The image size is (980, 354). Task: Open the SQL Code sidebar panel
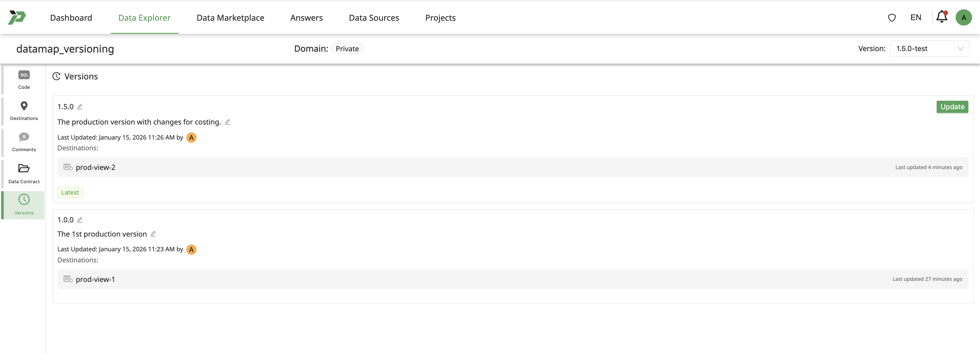tap(24, 79)
